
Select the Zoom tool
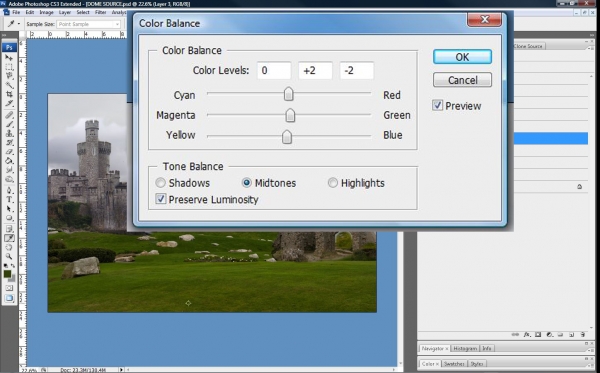click(9, 257)
